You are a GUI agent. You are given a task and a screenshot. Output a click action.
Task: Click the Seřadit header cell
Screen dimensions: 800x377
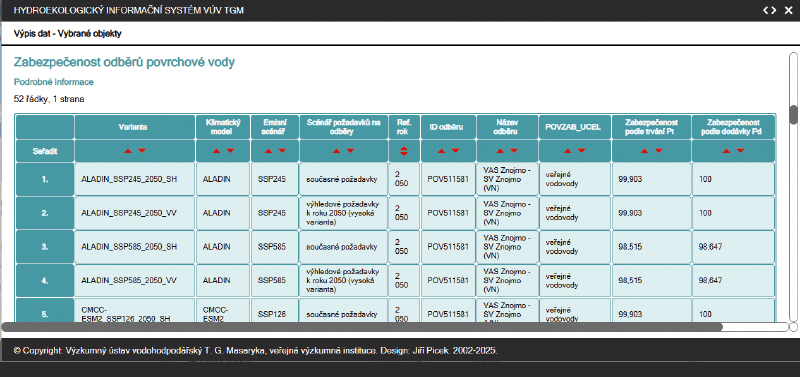coord(45,151)
